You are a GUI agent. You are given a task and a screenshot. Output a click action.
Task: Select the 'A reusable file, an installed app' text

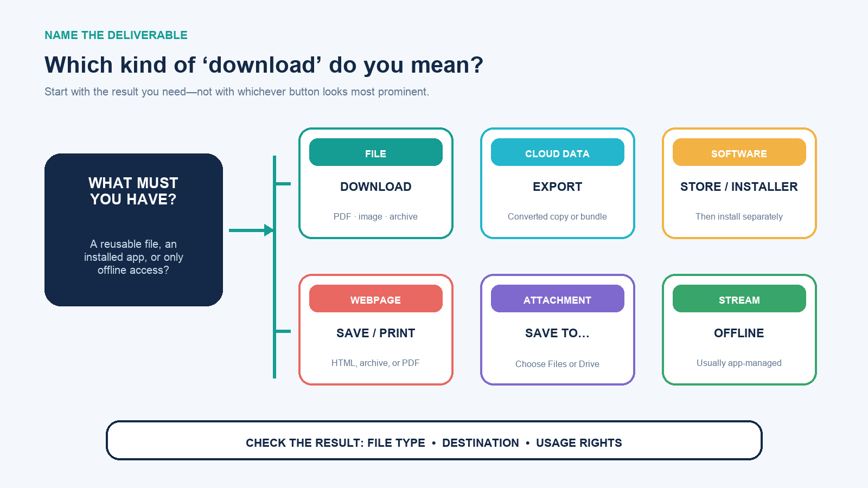click(x=133, y=257)
